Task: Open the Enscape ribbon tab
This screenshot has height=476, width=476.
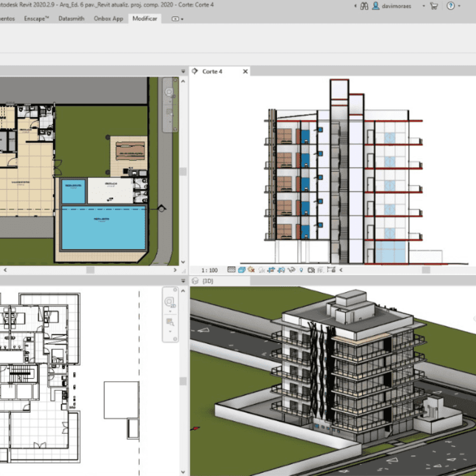Action: [37, 19]
